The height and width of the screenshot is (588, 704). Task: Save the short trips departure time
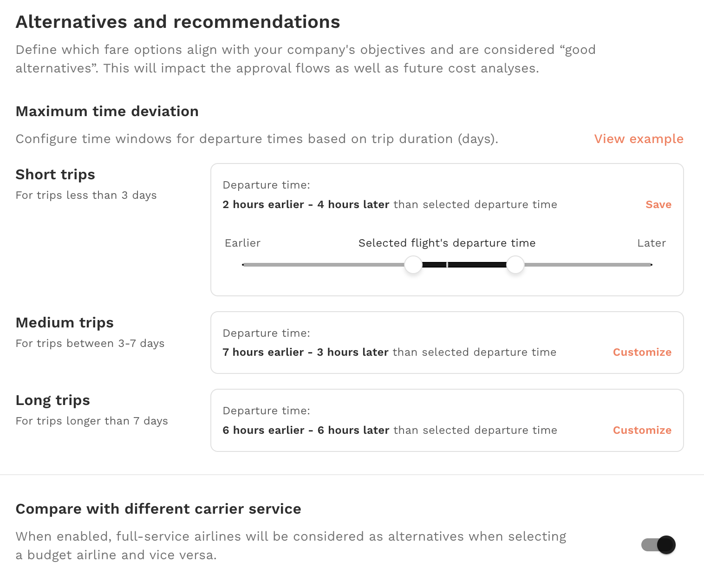[x=658, y=204]
